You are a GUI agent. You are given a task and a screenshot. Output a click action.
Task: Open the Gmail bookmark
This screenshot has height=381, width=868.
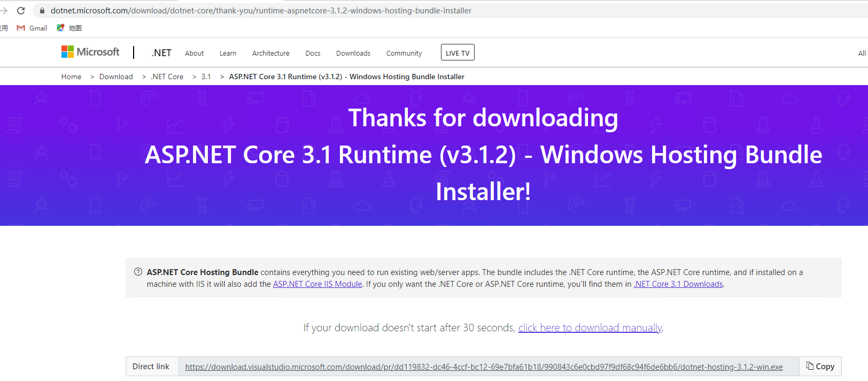(x=32, y=28)
